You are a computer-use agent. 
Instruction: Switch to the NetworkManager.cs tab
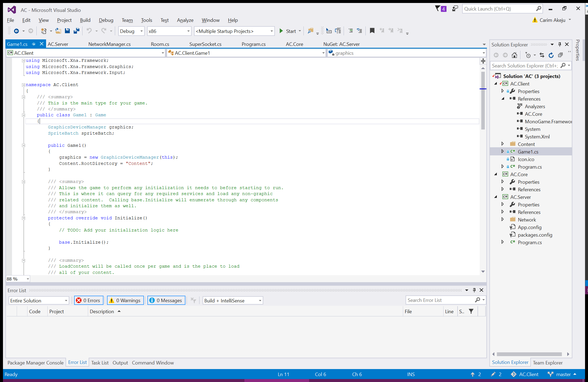[x=109, y=44]
